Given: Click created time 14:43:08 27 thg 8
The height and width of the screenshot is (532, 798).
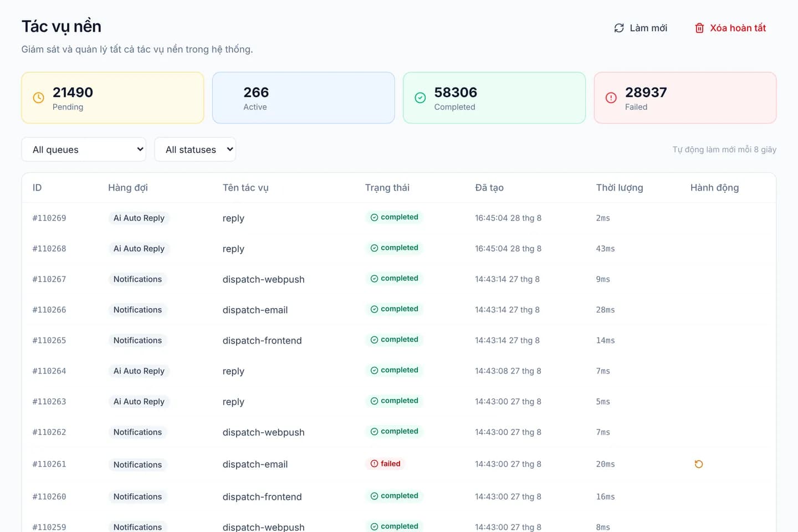Looking at the screenshot, I should [508, 371].
